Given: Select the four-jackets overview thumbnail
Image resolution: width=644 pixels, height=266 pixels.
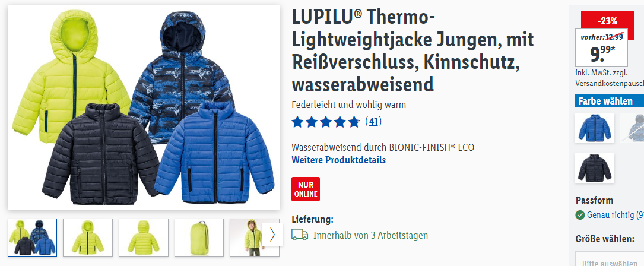Looking at the screenshot, I should (33, 237).
